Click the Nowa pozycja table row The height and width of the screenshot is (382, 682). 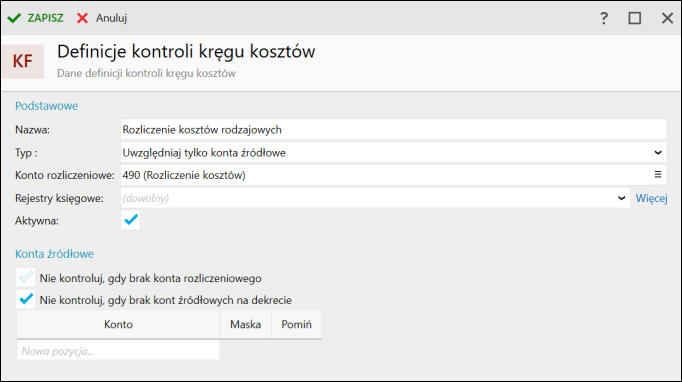(x=118, y=351)
